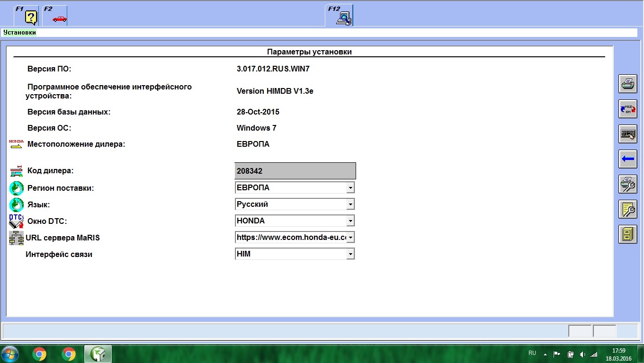Click the Программное обеспечение интерфейсного устройства label
This screenshot has width=644, height=363.
point(108,91)
